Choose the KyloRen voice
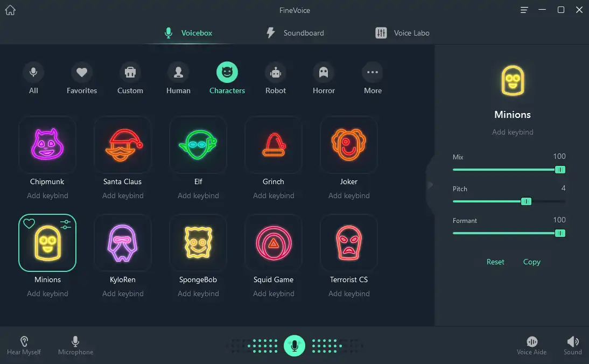Viewport: 589px width, 364px height. tap(123, 243)
